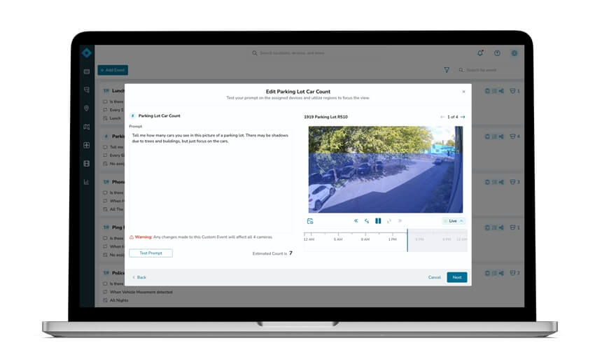The height and width of the screenshot is (364, 595).
Task: Click the Cancel button
Action: tap(435, 277)
